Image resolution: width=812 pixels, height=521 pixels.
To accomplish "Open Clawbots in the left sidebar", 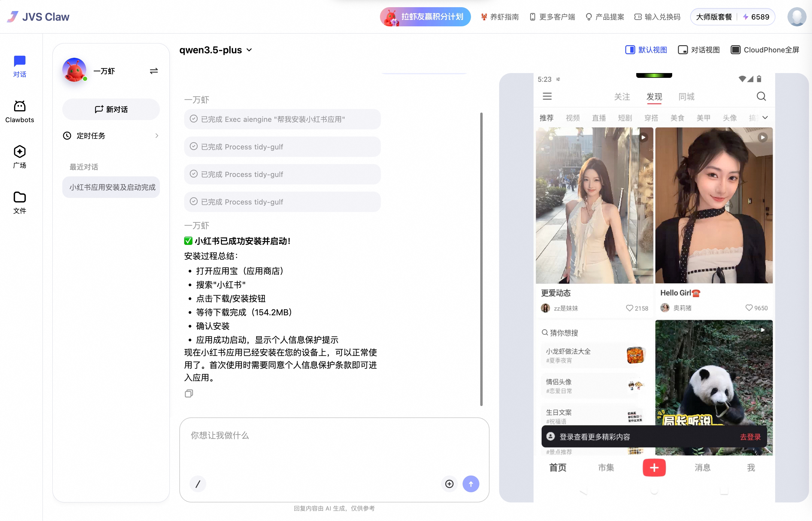I will pos(20,112).
